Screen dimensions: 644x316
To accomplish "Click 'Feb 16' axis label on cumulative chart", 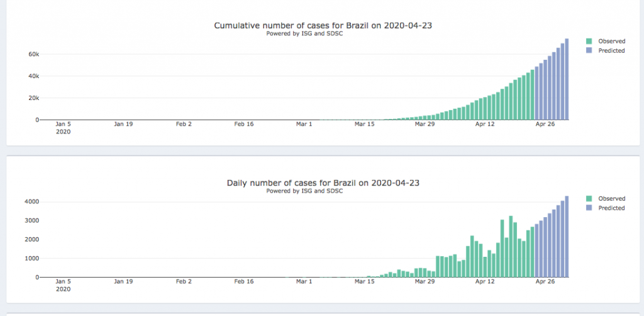I will point(244,124).
